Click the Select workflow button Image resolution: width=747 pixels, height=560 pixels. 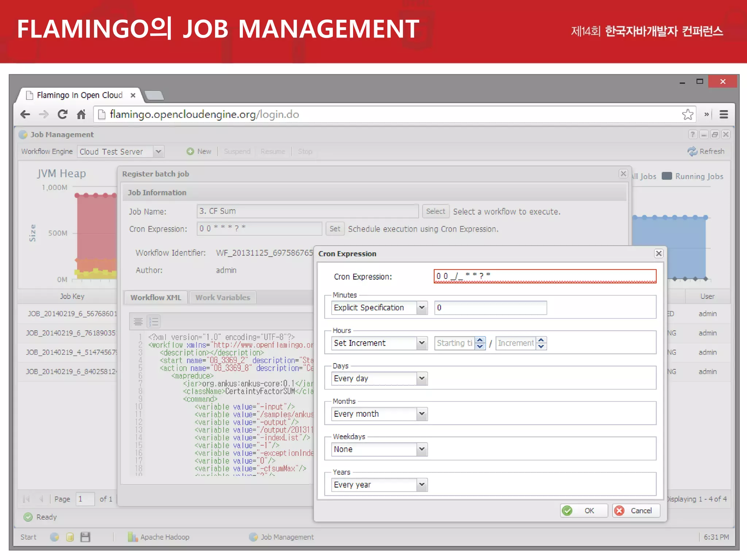point(436,211)
